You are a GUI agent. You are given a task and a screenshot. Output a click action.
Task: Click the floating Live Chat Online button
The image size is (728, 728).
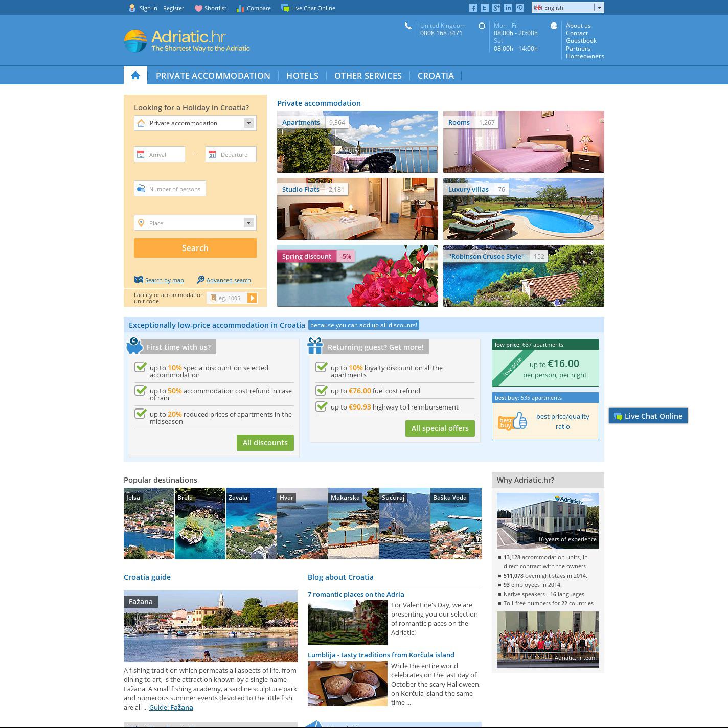coord(648,416)
